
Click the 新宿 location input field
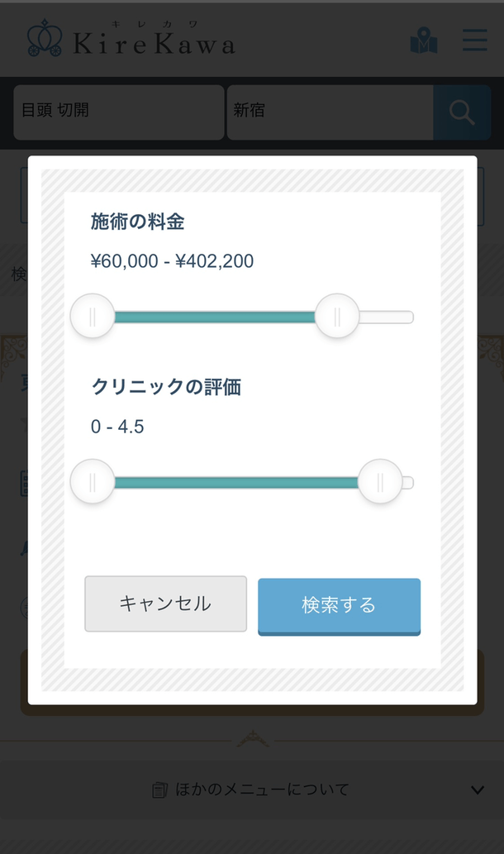pyautogui.click(x=330, y=112)
